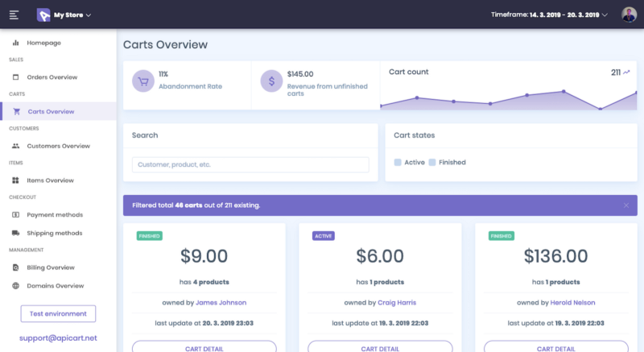
Task: Click CART DETAIL on the $9.00 cart
Action: (204, 347)
